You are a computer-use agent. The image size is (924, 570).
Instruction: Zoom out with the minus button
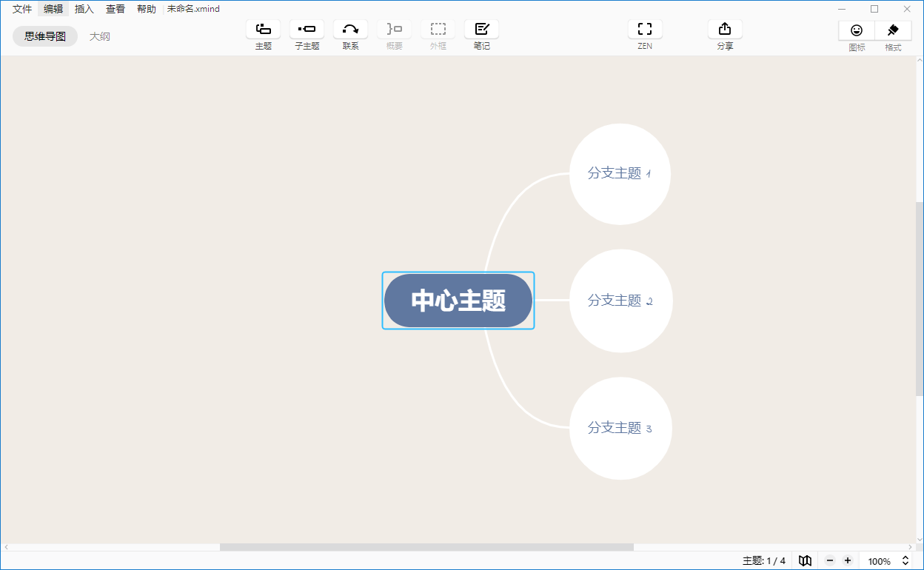click(830, 561)
